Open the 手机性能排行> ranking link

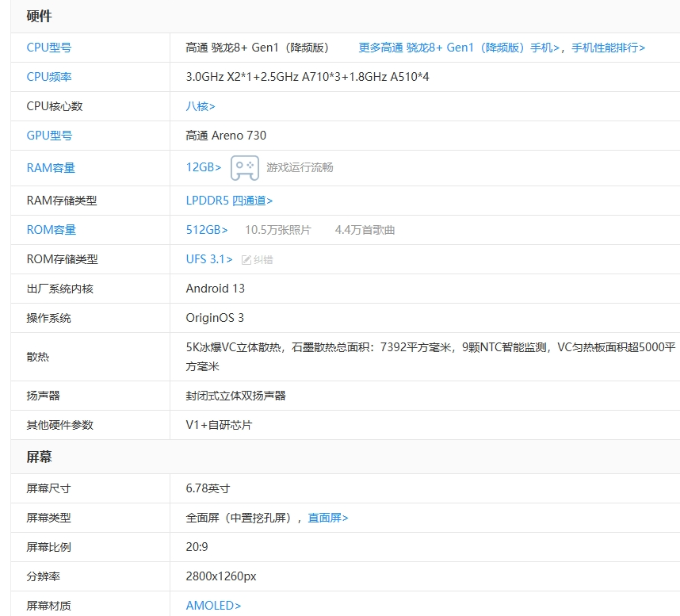pos(608,48)
